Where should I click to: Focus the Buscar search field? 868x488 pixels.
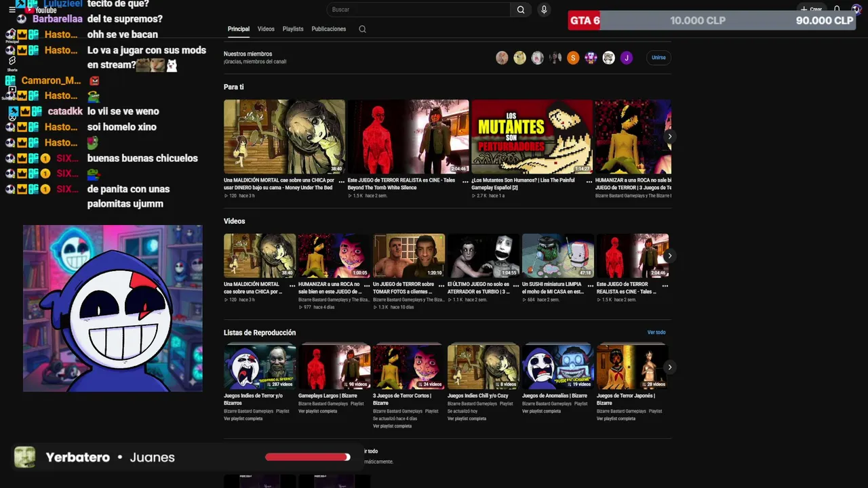(418, 9)
